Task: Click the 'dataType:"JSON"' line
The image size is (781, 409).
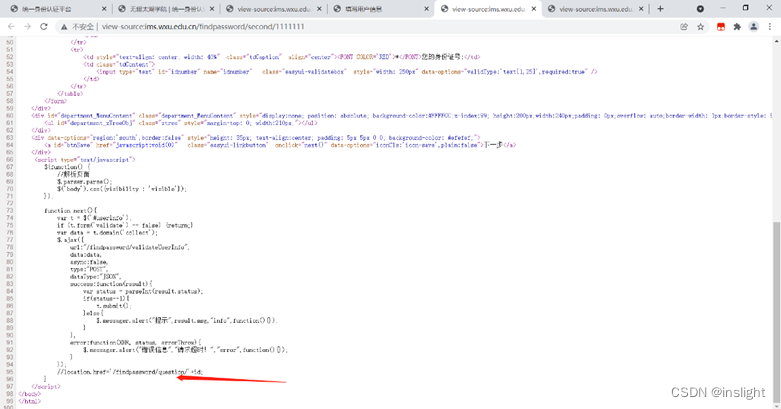Action: pyautogui.click(x=95, y=276)
